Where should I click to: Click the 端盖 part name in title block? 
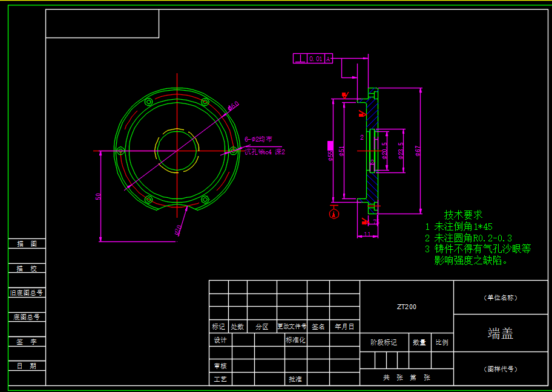pos(501,333)
